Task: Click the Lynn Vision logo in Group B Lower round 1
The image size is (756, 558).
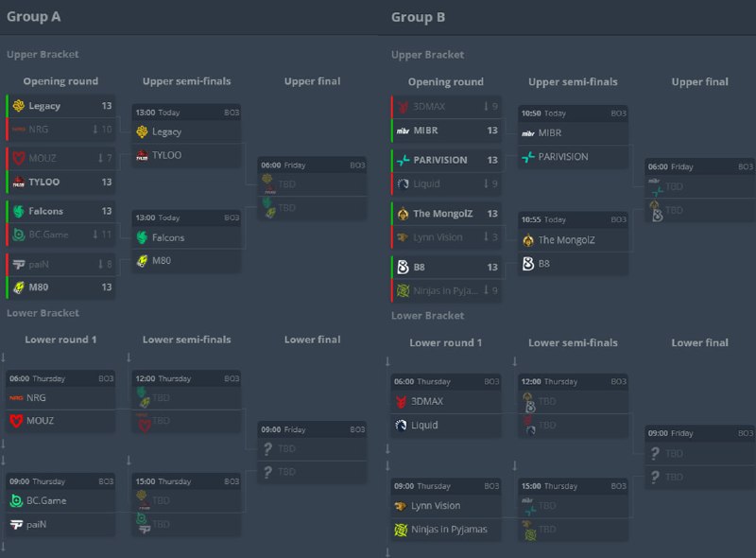Action: pyautogui.click(x=401, y=506)
